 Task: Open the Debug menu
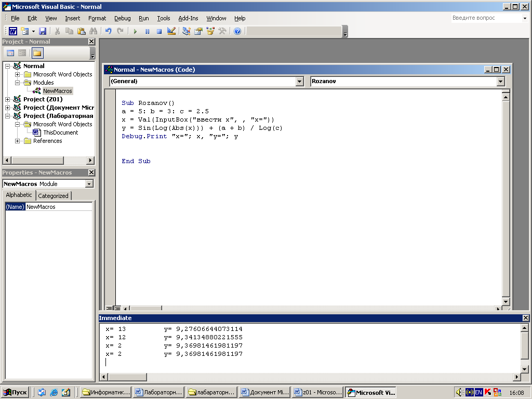pos(123,18)
